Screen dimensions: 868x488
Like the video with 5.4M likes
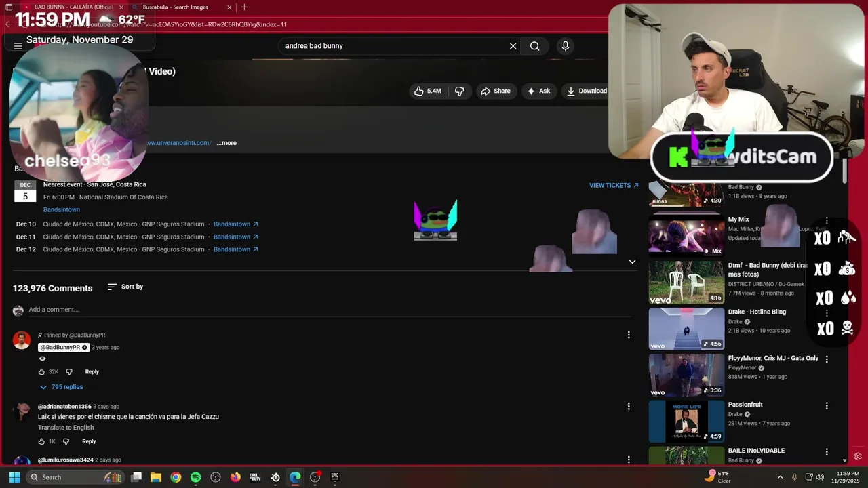point(428,91)
